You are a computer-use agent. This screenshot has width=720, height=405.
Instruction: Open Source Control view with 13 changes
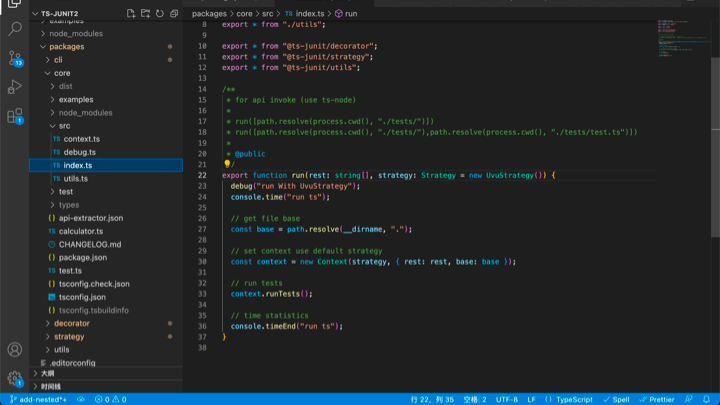[15, 58]
